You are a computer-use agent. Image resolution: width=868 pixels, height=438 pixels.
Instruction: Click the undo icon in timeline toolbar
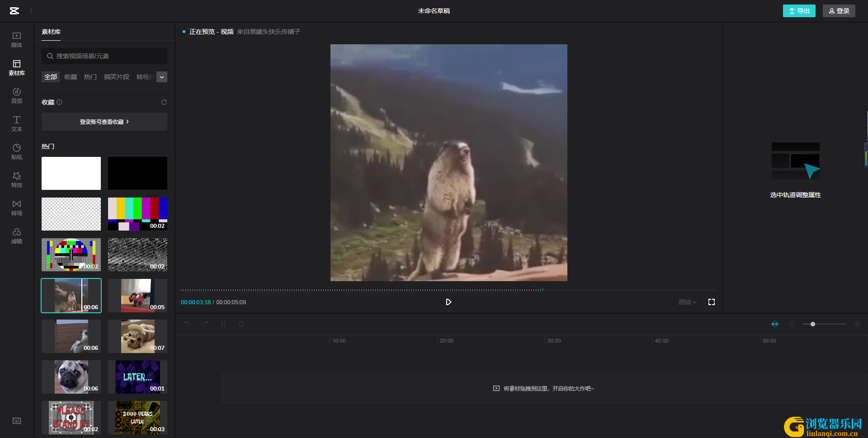click(188, 324)
